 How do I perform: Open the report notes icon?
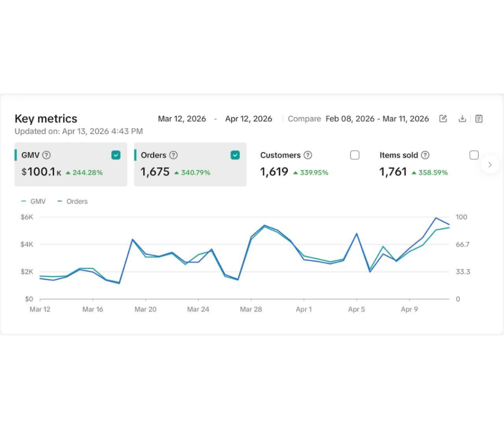tap(479, 119)
